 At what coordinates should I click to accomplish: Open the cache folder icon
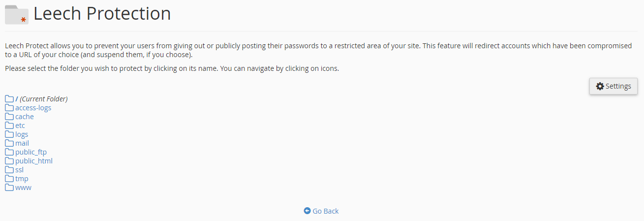tap(9, 117)
